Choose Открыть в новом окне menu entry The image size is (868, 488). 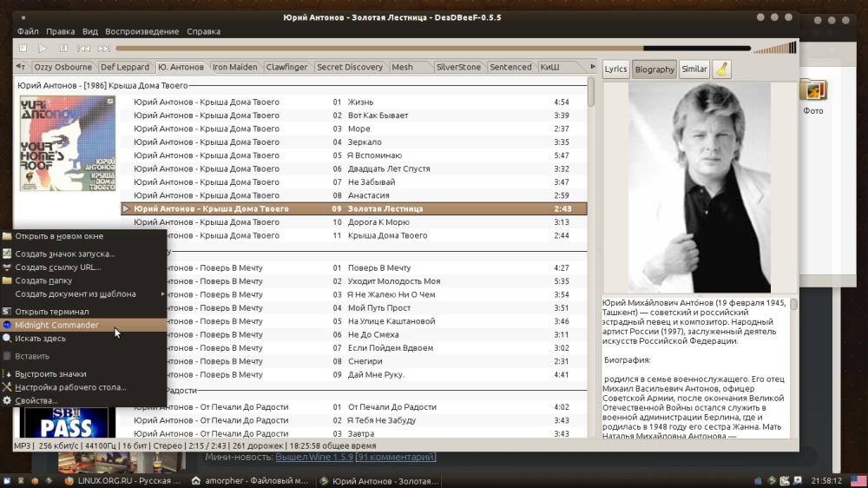[83, 236]
